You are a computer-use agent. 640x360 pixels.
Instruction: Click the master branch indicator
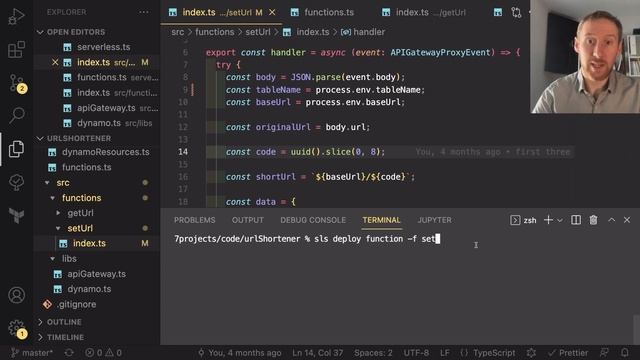[31, 353]
